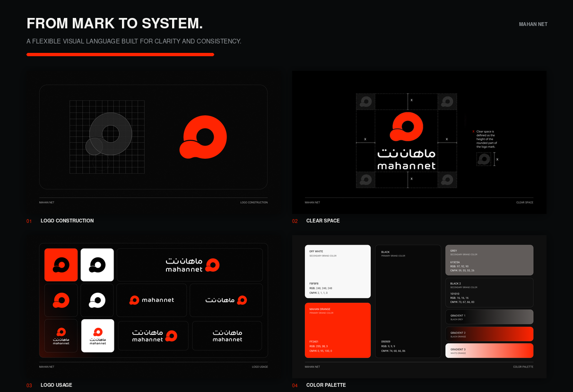The width and height of the screenshot is (573, 392).
Task: Click hex code 'F8F8F8' on the Off White swatch
Action: (314, 284)
